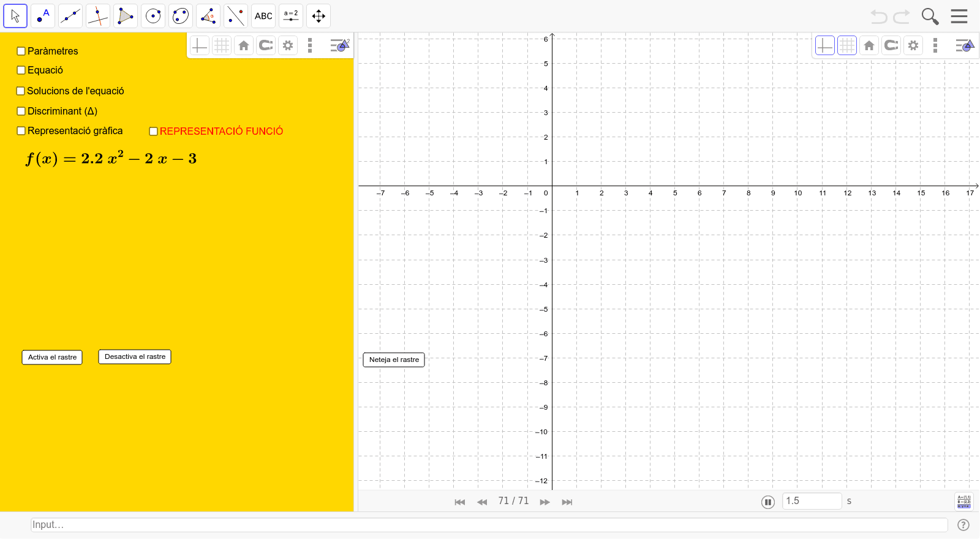Select the Move Graphics View tool

318,16
